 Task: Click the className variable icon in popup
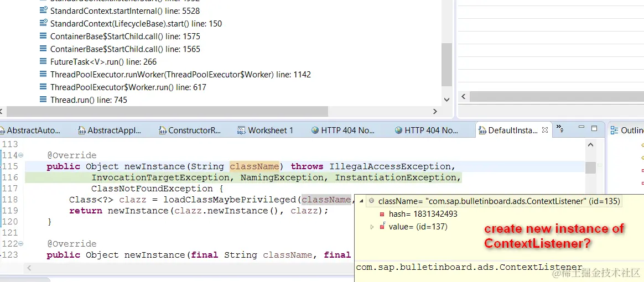371,201
